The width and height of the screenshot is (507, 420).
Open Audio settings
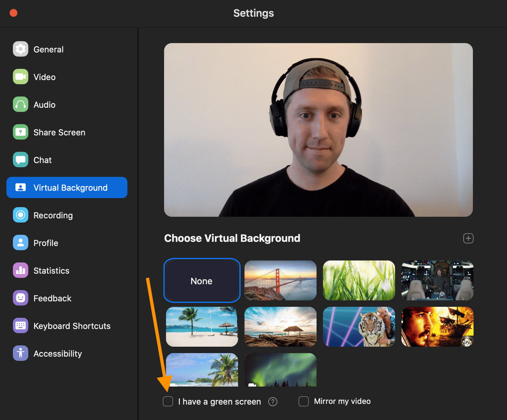click(x=44, y=104)
